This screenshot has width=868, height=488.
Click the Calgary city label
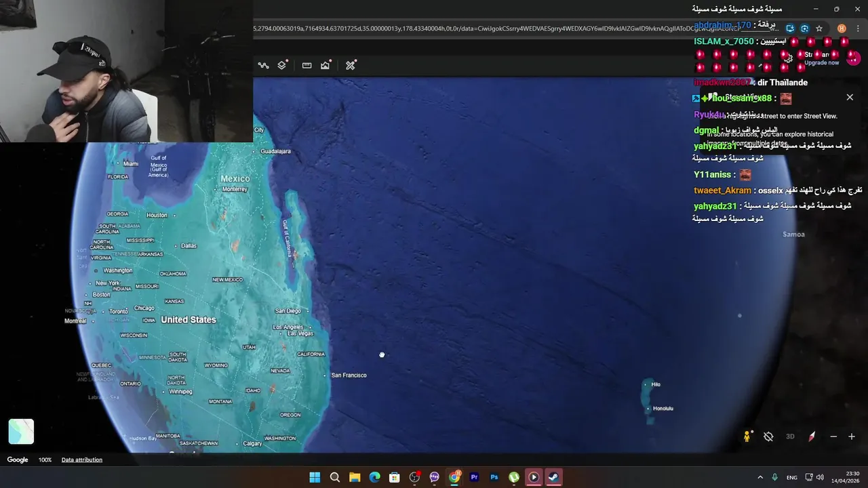click(x=252, y=444)
